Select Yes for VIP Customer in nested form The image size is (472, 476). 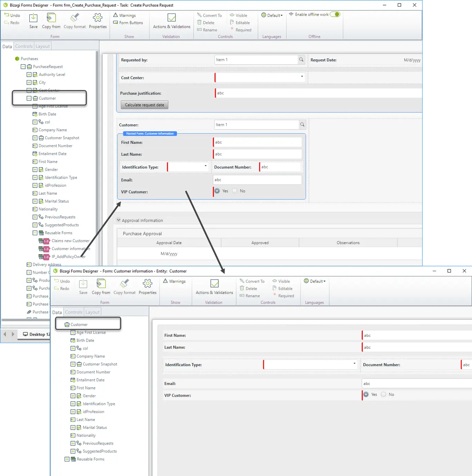tap(217, 191)
